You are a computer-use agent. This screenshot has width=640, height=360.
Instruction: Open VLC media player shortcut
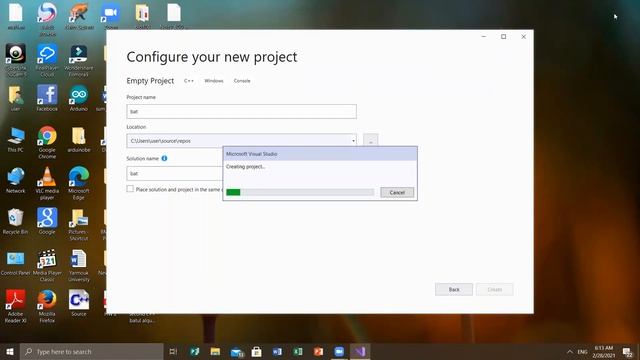pos(47,183)
